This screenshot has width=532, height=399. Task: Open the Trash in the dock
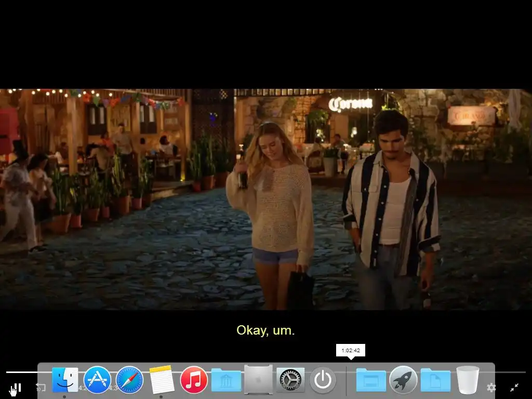[x=468, y=380]
